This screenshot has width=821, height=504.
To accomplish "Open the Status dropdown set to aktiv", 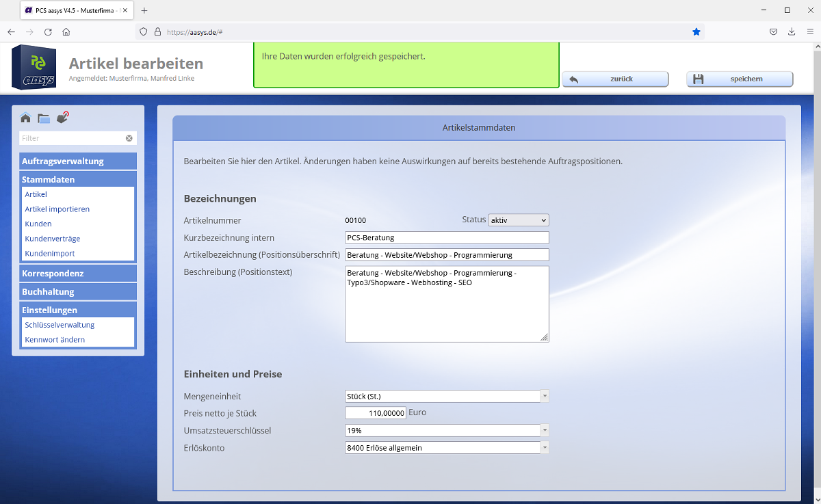I will (519, 220).
